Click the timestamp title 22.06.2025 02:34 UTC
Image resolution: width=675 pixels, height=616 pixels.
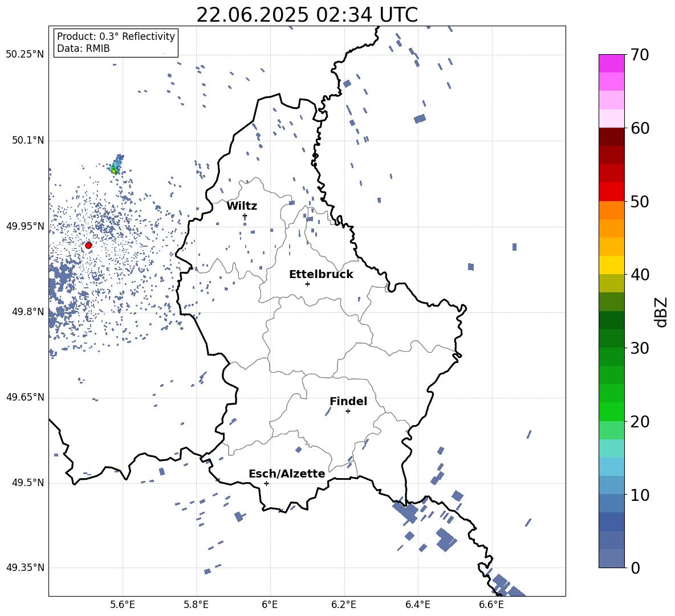coord(307,15)
